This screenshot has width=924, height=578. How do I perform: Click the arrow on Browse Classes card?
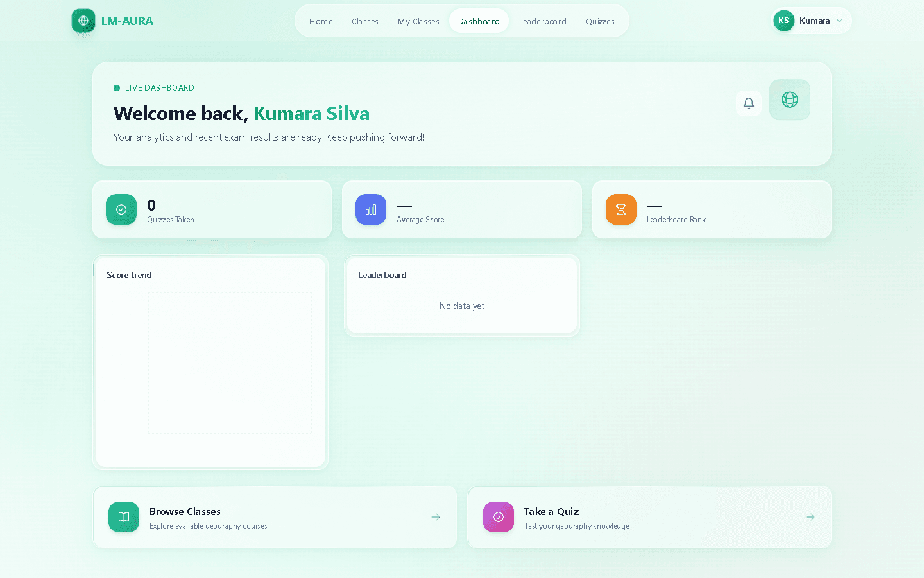coord(436,517)
